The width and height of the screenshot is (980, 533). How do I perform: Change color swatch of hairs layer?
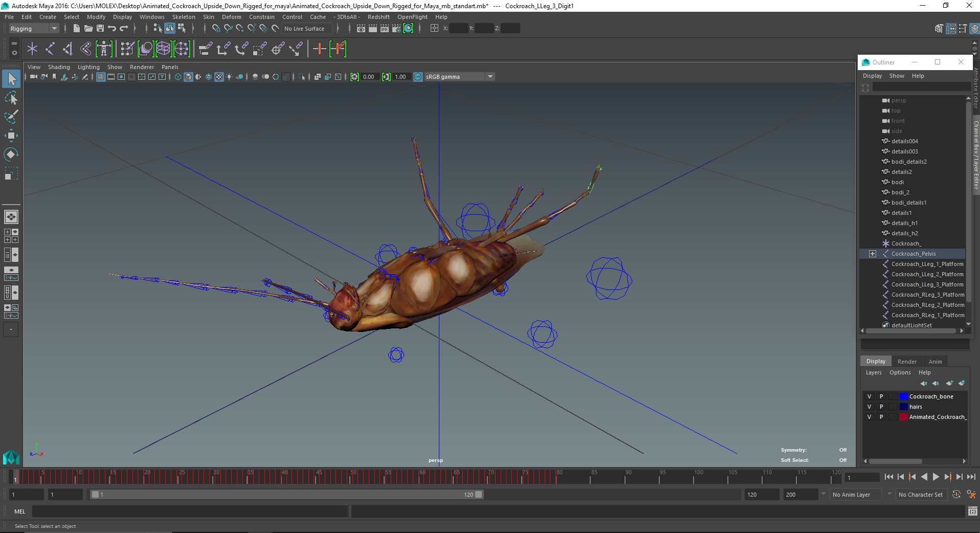coord(904,407)
